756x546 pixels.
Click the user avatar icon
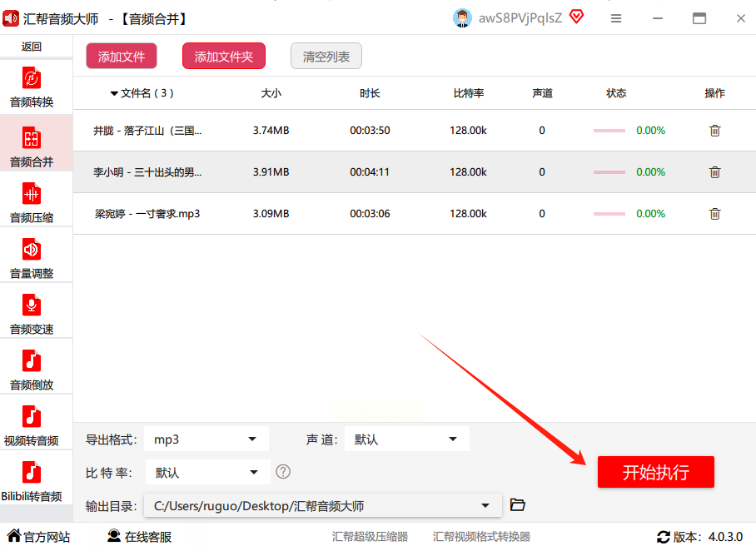462,18
